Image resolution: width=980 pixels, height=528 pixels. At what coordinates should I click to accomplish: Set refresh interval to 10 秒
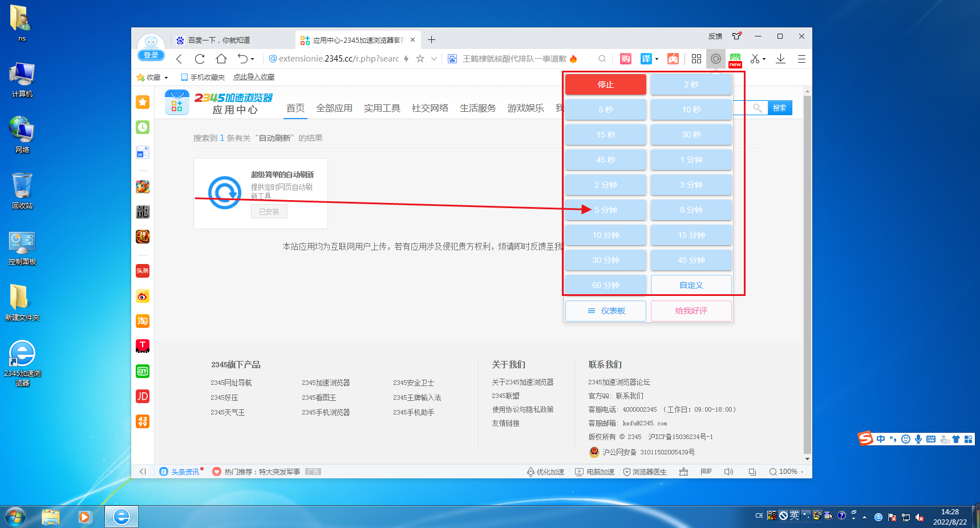click(x=691, y=109)
